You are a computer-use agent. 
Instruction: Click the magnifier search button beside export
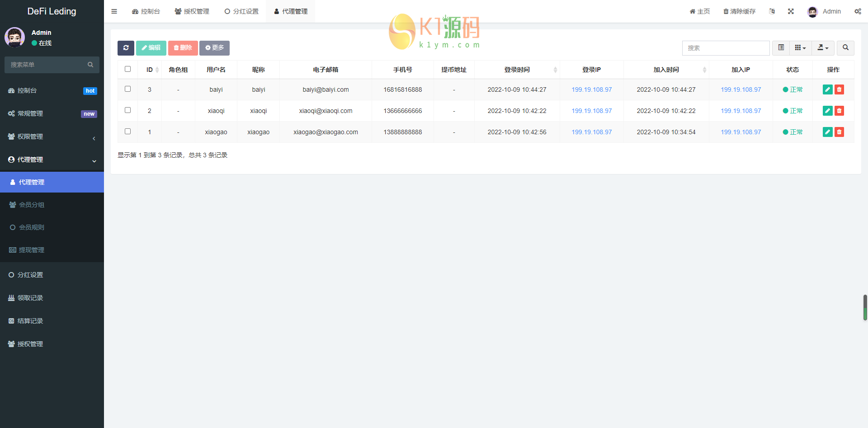tap(845, 48)
